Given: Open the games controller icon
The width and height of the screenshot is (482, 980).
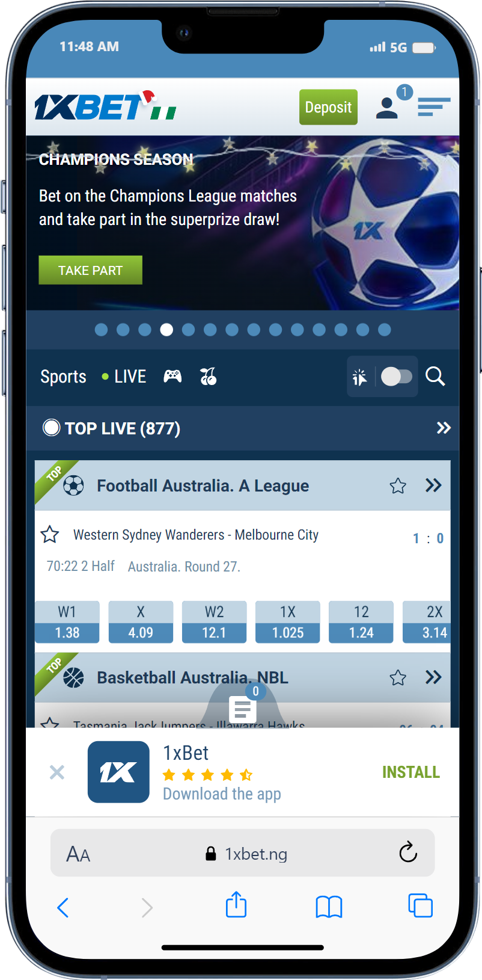Looking at the screenshot, I should 172,377.
